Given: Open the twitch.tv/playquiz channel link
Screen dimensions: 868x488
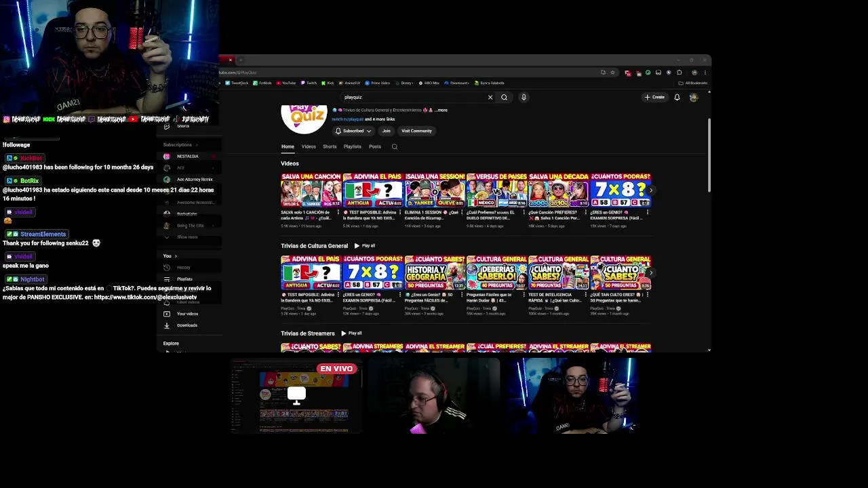Looking at the screenshot, I should pos(347,119).
